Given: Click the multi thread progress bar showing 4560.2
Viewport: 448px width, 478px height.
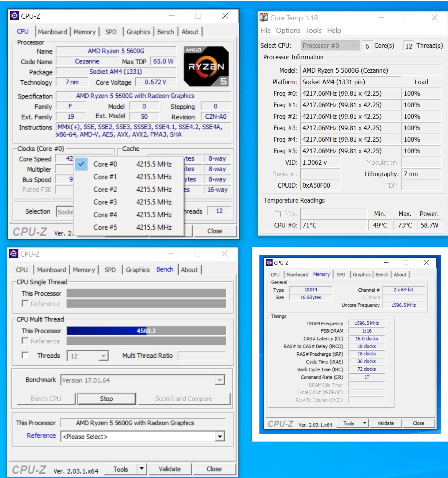Looking at the screenshot, I should point(146,331).
